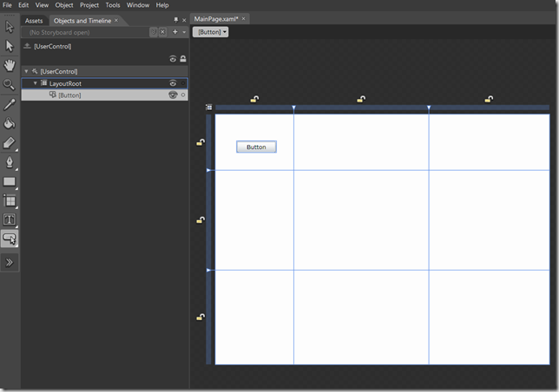Click the grid layout mode icon at artboard corner

[209, 108]
